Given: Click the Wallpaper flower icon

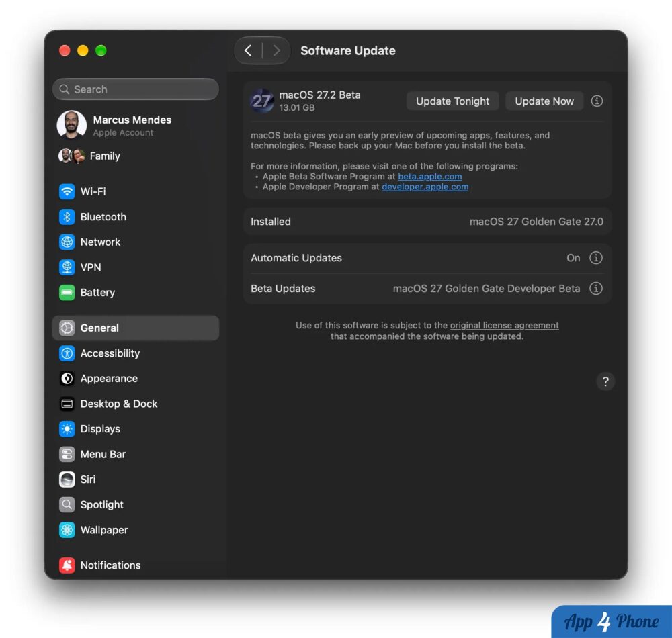Looking at the screenshot, I should point(67,530).
